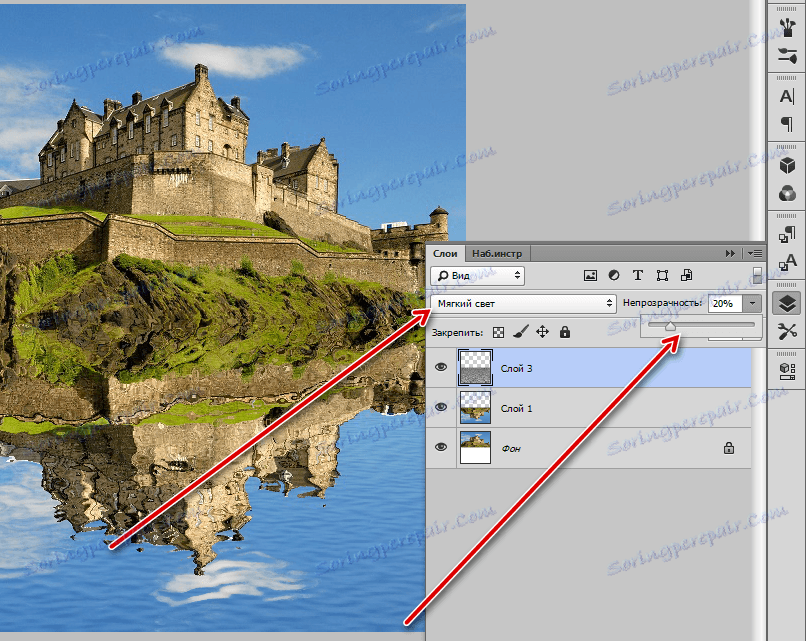
Task: Toggle the layer filtering switch
Action: coord(757,276)
